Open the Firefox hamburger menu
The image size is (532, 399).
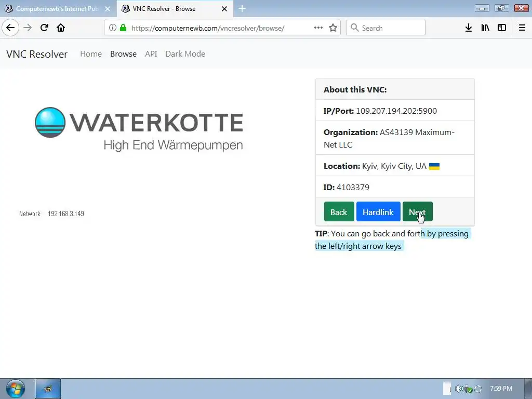(522, 28)
